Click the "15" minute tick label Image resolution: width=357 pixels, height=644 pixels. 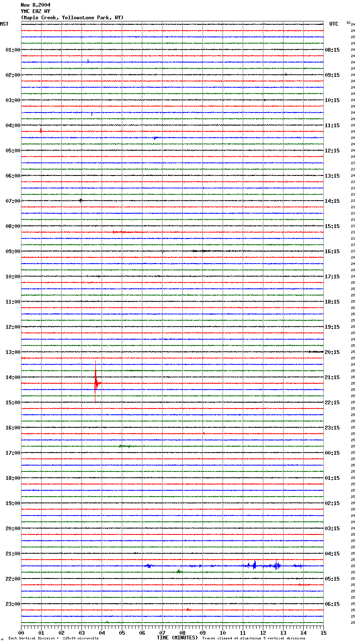tap(323, 633)
